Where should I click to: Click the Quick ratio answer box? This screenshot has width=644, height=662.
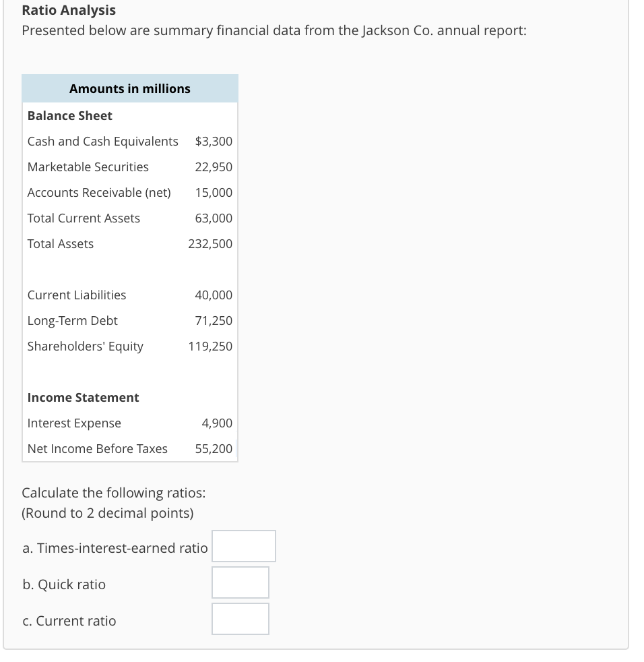tap(240, 582)
